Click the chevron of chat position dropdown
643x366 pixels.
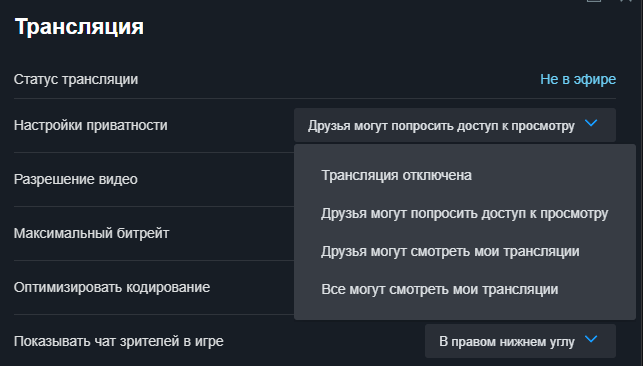[x=591, y=339]
